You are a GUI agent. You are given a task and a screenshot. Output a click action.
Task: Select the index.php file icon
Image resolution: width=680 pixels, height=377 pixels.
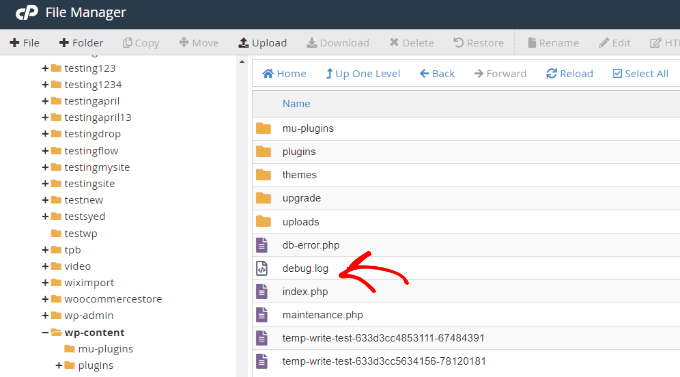coord(262,292)
